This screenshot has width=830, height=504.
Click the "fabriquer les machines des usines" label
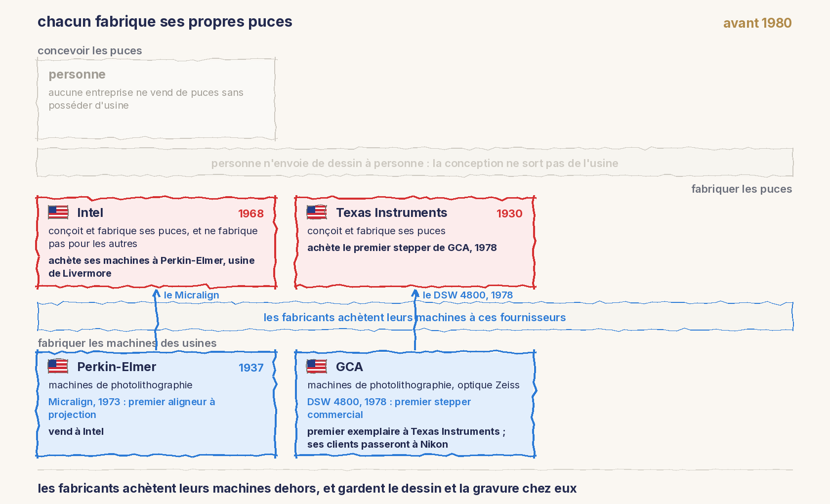tap(127, 343)
